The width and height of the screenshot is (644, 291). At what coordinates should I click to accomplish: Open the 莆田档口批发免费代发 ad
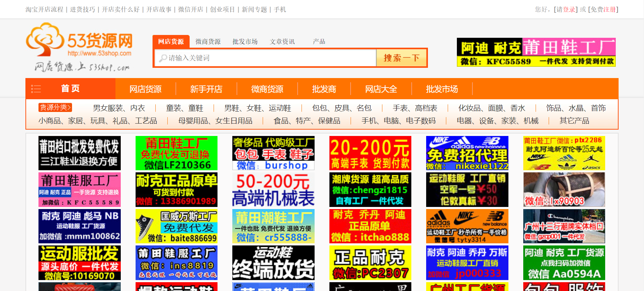coord(79,153)
